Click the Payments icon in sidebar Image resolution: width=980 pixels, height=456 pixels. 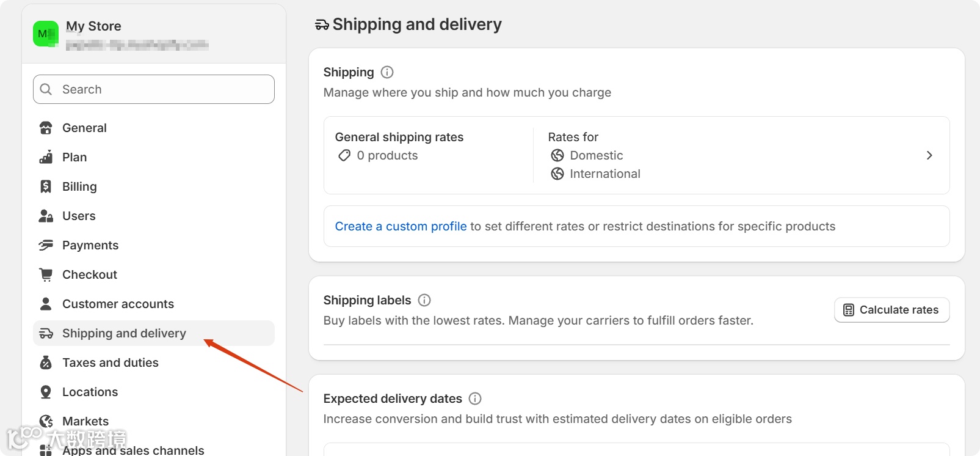46,245
